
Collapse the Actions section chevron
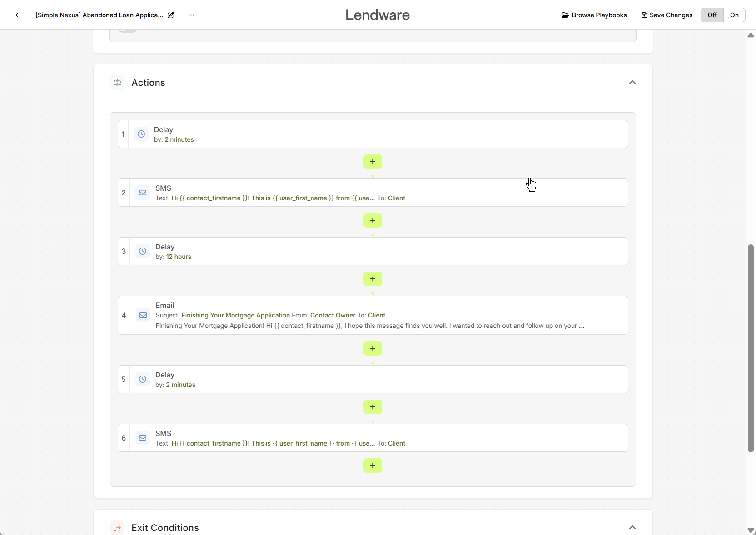coord(632,83)
